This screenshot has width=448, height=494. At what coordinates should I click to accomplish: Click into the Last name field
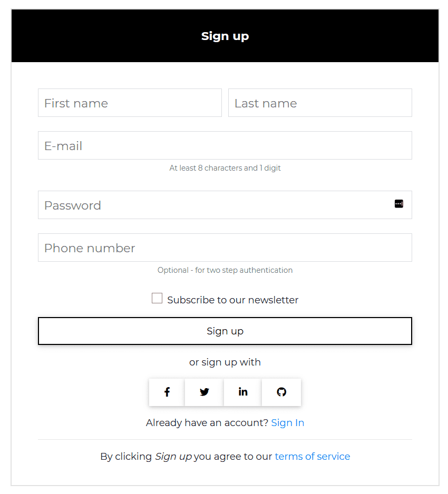click(x=320, y=103)
